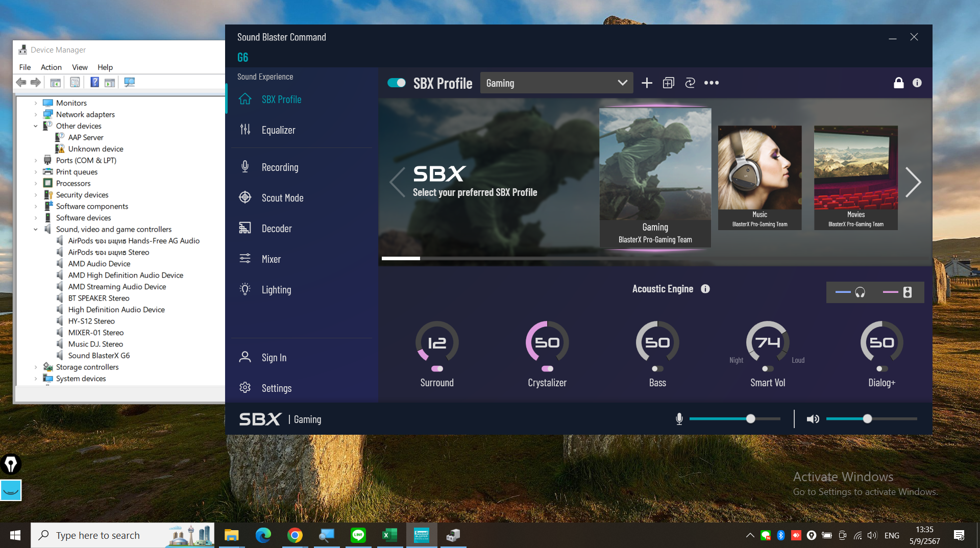
Task: Open Excel from taskbar
Action: pyautogui.click(x=390, y=535)
